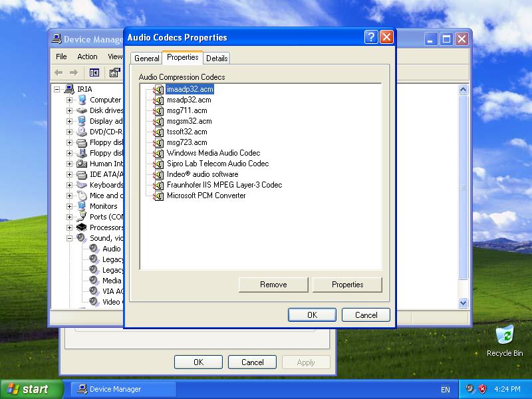Click Microsoft PCM Converter icon
This screenshot has width=532, height=399.
(x=158, y=196)
